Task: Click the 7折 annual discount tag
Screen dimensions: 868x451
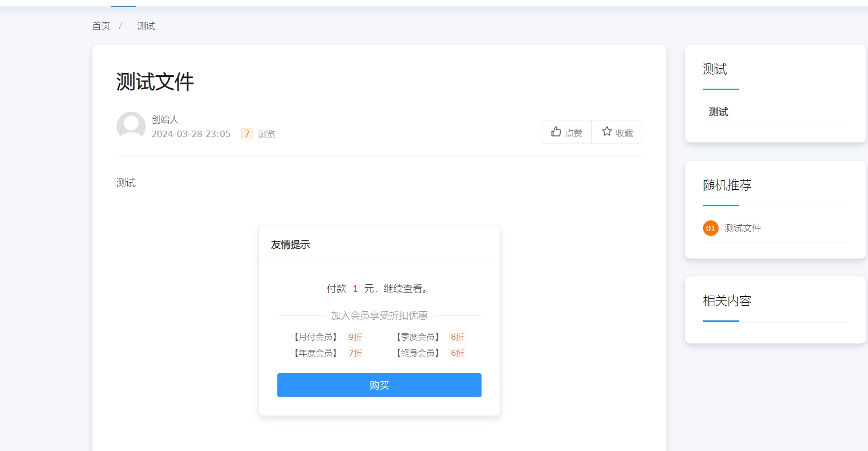Action: [x=355, y=353]
